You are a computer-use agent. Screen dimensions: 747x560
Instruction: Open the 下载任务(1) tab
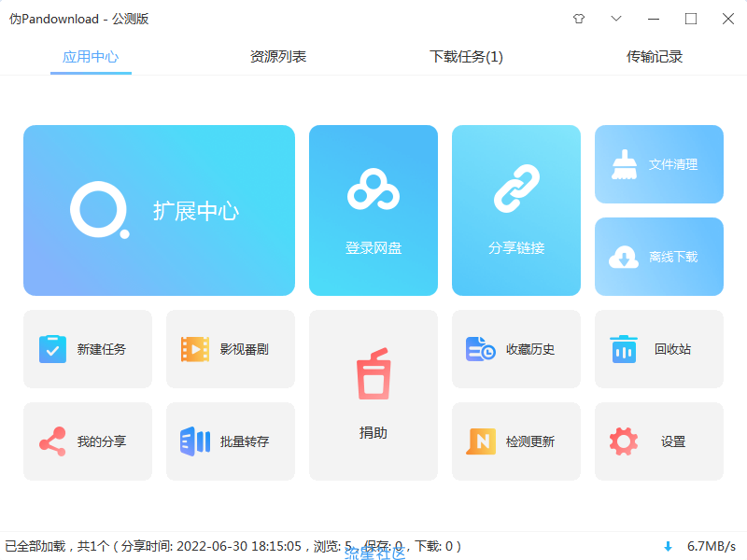[466, 57]
